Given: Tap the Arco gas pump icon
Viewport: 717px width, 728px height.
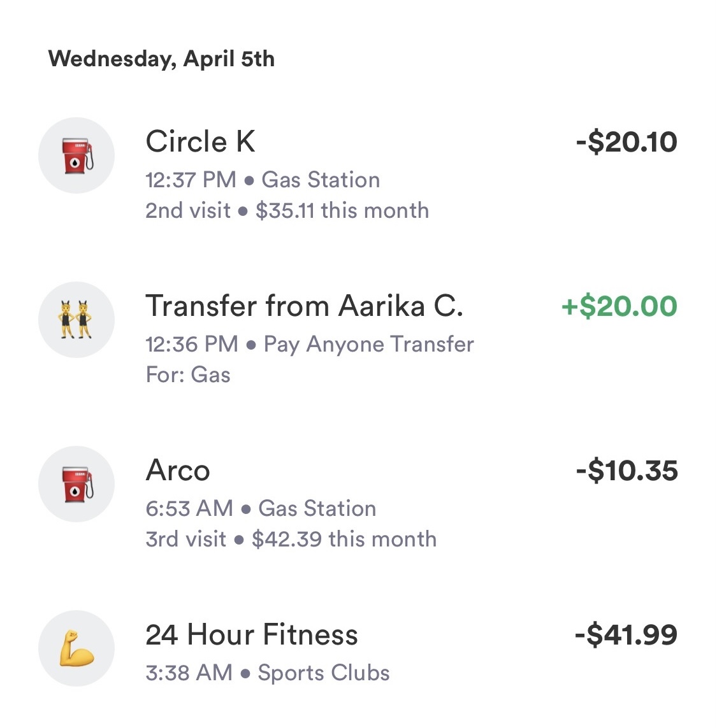Looking at the screenshot, I should pos(76,484).
